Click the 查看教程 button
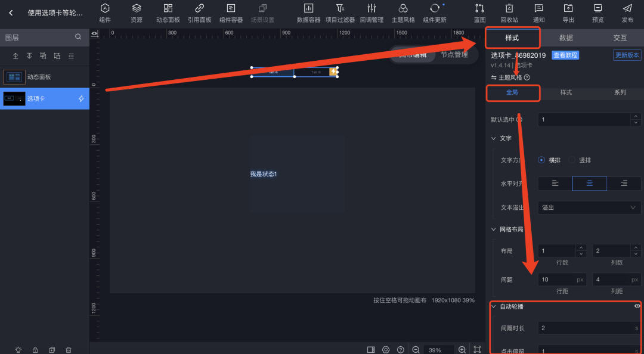 click(x=565, y=55)
